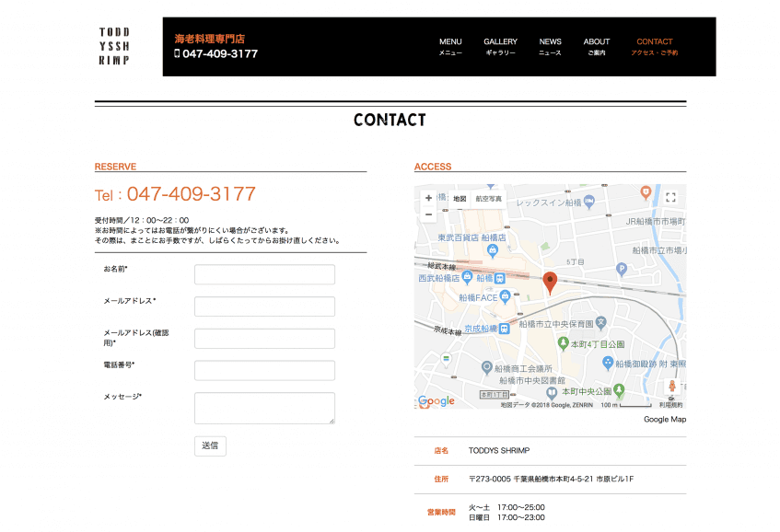Click orange marker at map top right
Screen dimensions: 780x532
[x=646, y=192]
